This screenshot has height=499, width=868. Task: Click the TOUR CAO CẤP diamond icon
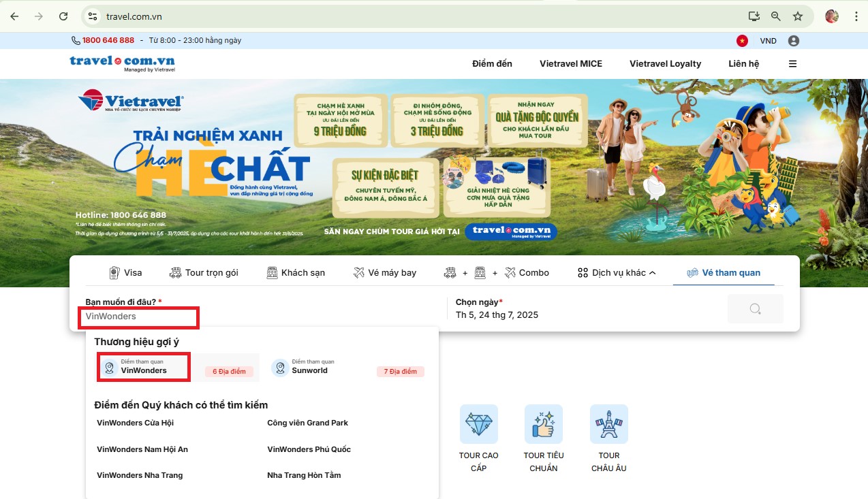(479, 424)
